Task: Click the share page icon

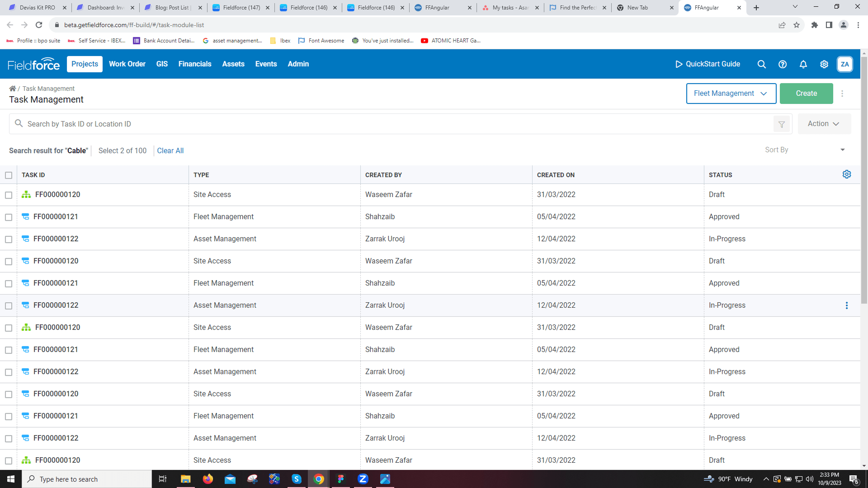Action: tap(782, 25)
